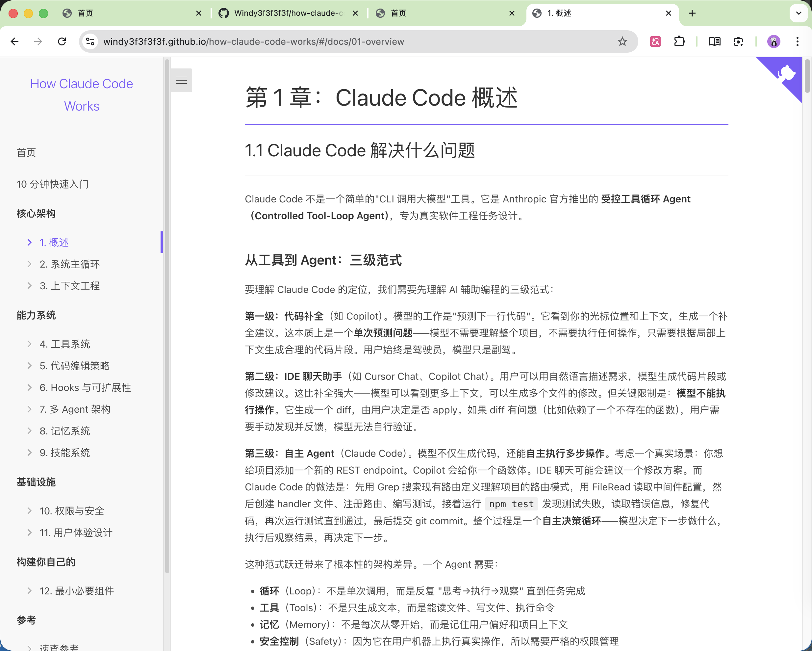Bookmark this page via the star icon
The height and width of the screenshot is (651, 812).
pyautogui.click(x=622, y=41)
